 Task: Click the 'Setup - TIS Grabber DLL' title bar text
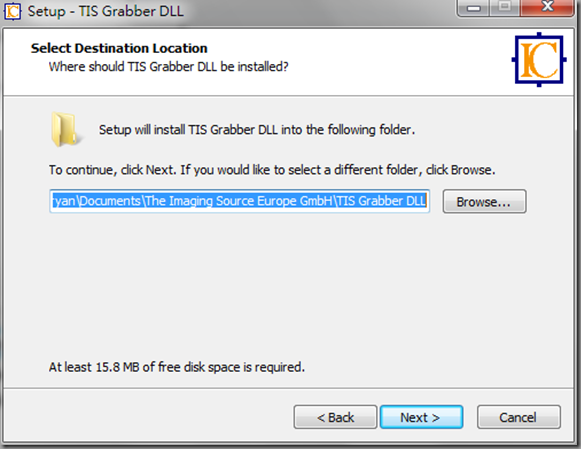(x=106, y=11)
